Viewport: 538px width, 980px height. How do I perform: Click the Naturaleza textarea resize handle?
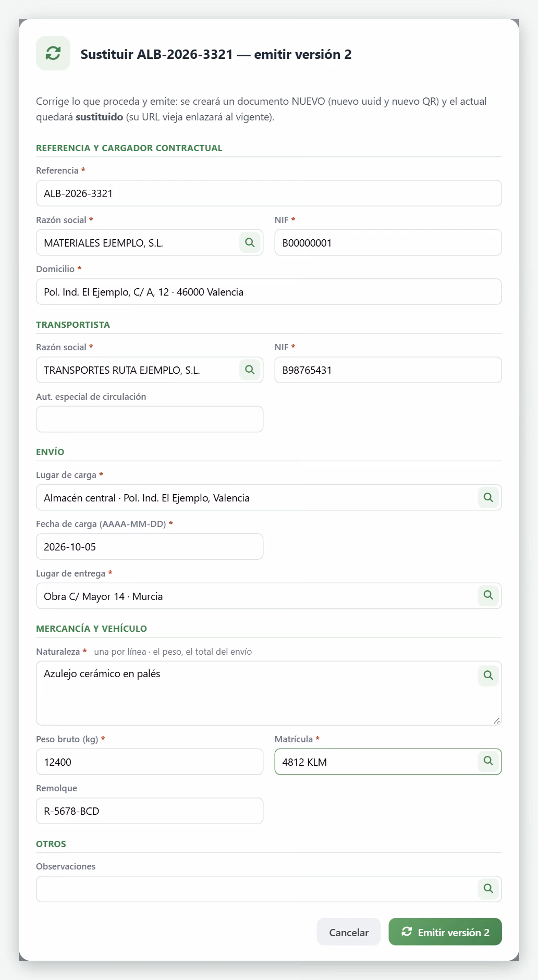[x=497, y=720]
